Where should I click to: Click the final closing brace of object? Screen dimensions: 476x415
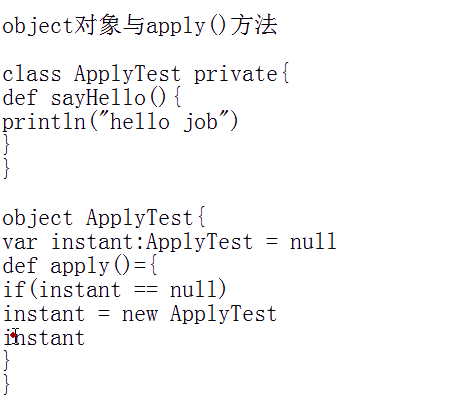click(x=6, y=385)
